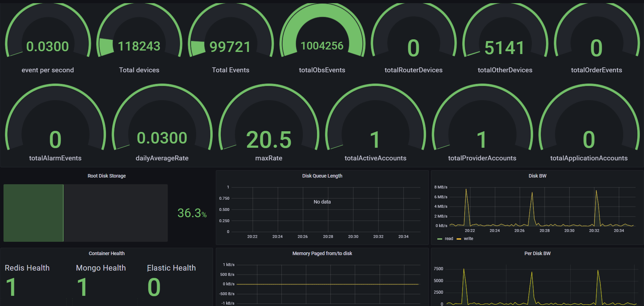The width and height of the screenshot is (644, 306).
Task: Open the Disk BW panel title
Action: 537,176
